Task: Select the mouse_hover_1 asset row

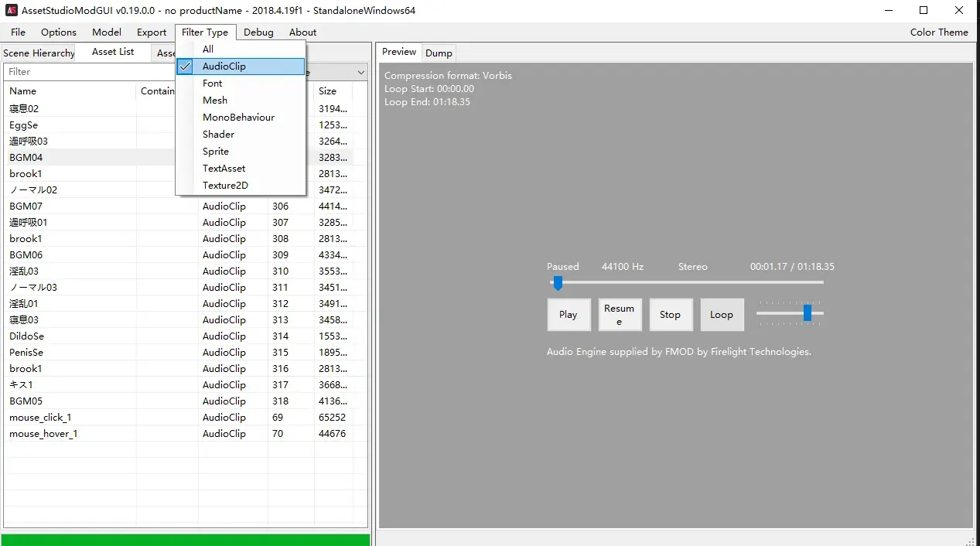Action: tap(185, 433)
